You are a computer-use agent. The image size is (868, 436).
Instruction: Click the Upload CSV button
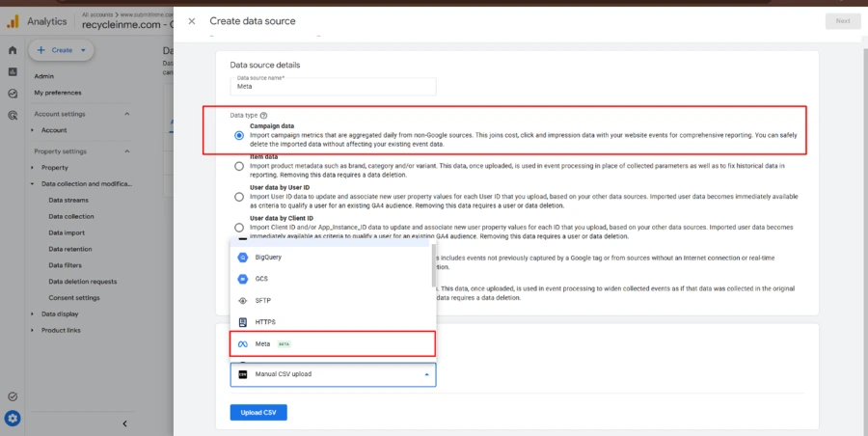pos(258,412)
